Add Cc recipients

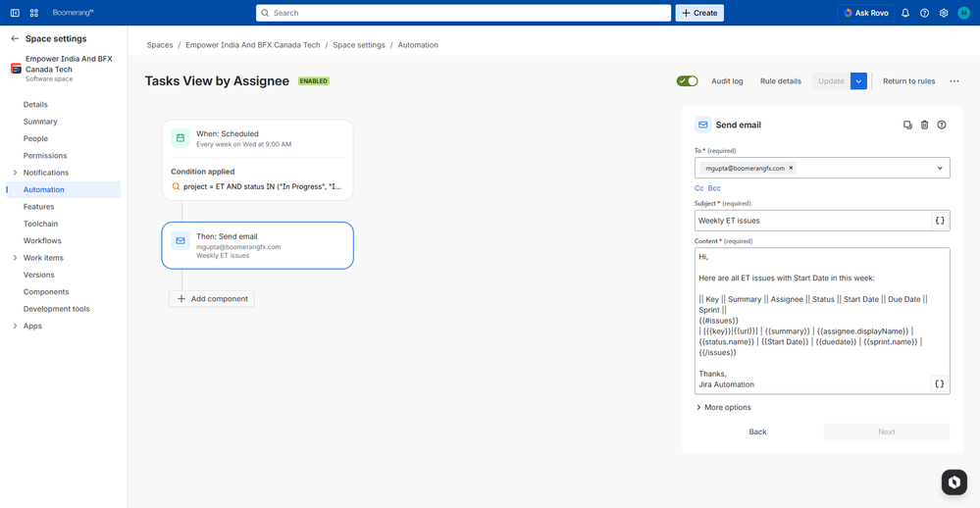pos(698,188)
